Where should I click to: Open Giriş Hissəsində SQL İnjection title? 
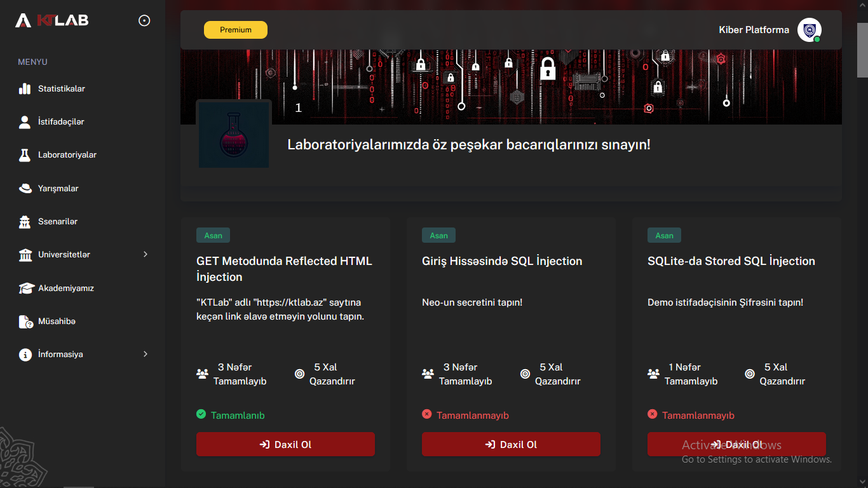[x=502, y=261]
